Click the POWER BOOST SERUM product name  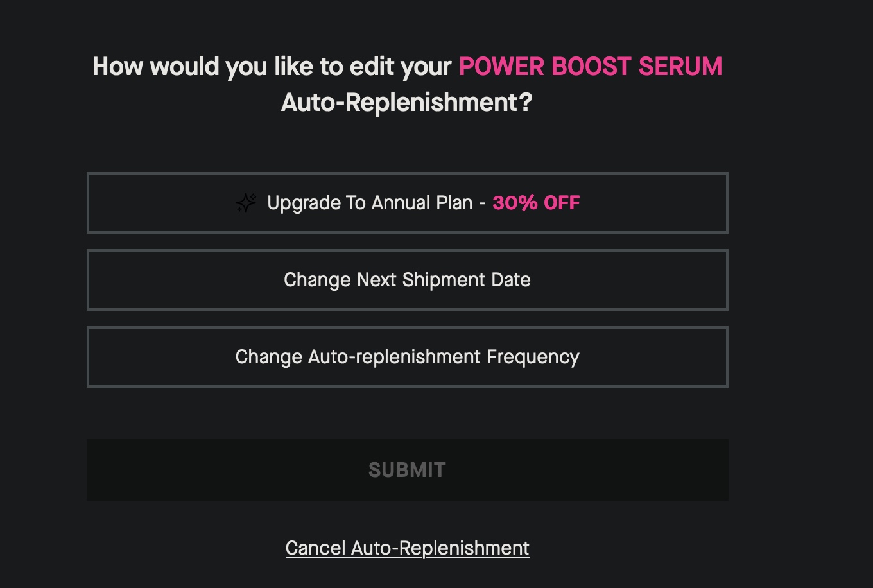coord(590,67)
